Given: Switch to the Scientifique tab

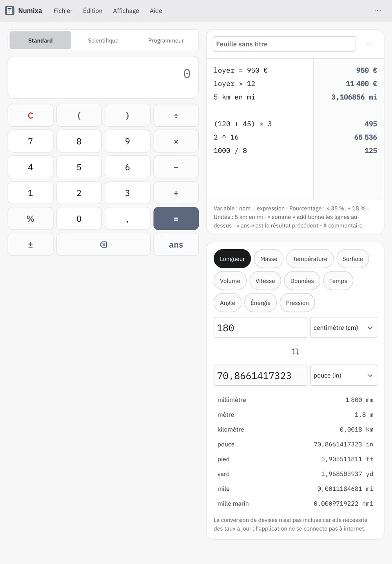Looking at the screenshot, I should (103, 40).
